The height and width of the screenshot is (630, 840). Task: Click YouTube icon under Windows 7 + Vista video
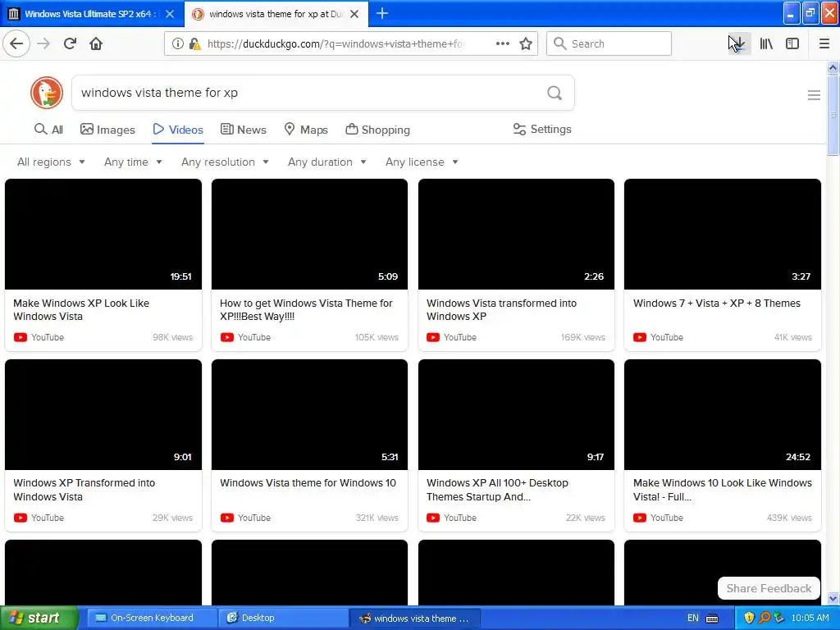pyautogui.click(x=640, y=337)
